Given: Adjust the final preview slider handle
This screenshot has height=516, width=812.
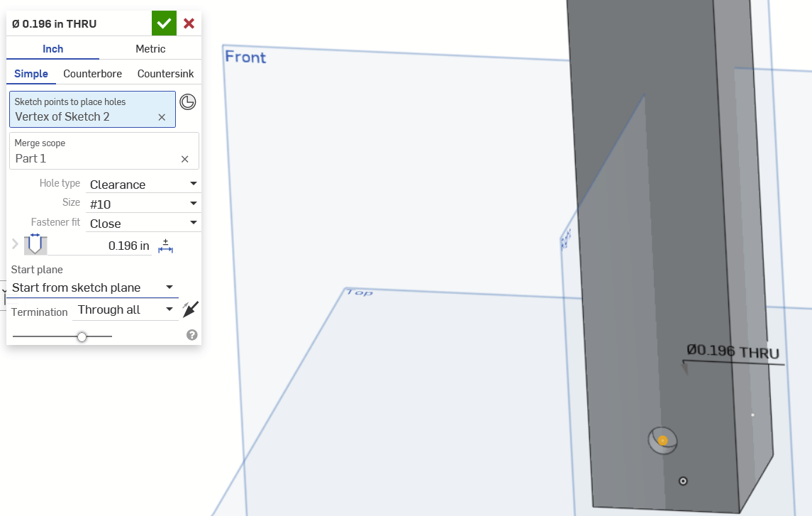Looking at the screenshot, I should [82, 337].
